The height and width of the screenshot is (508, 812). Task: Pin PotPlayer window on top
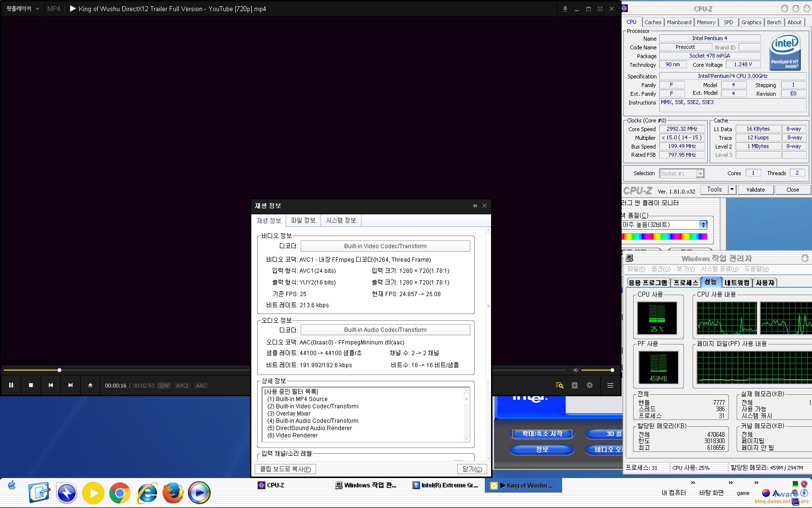click(x=565, y=9)
